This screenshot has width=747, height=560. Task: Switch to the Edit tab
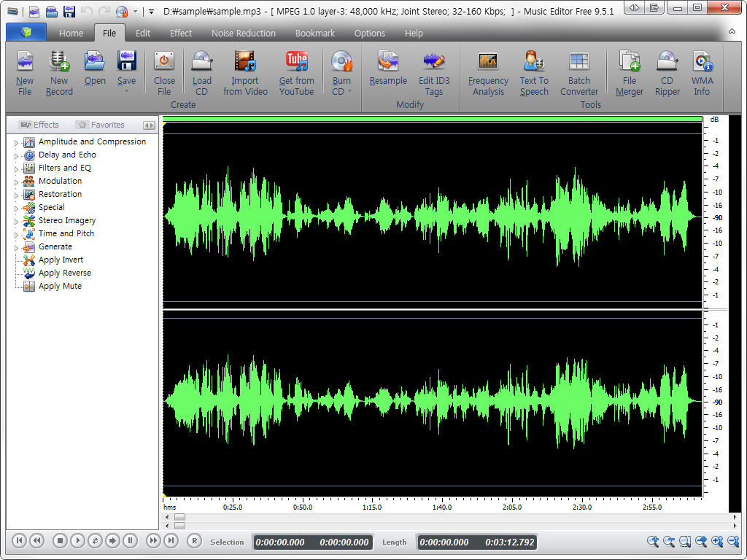pyautogui.click(x=142, y=34)
